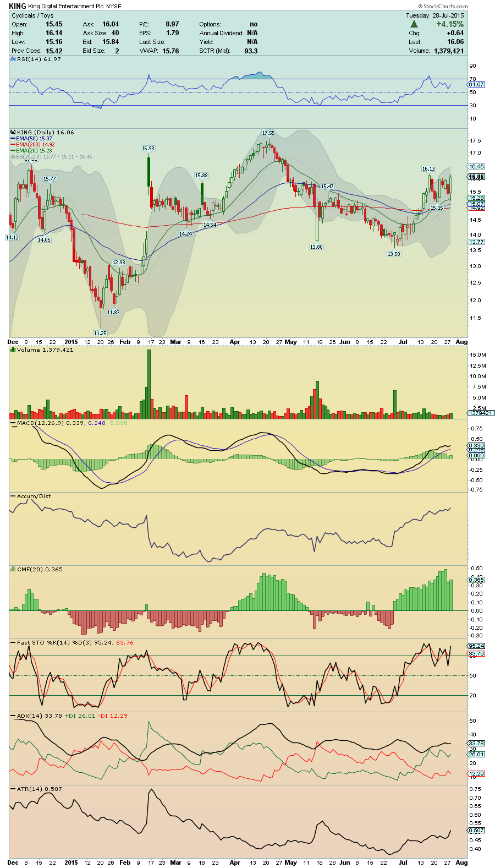Click the bold 16.06 price tag on axis

coord(476,177)
